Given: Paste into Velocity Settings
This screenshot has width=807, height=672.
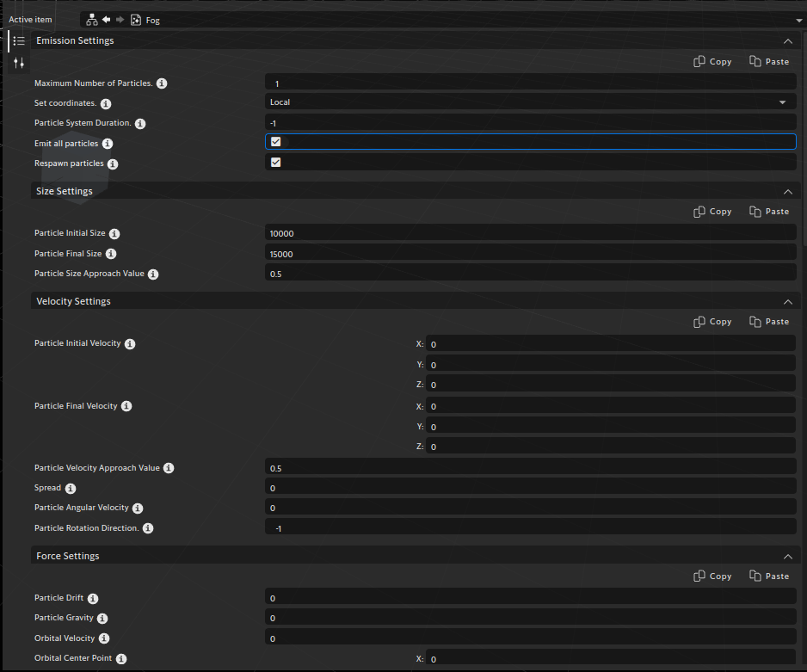Looking at the screenshot, I should (x=768, y=321).
